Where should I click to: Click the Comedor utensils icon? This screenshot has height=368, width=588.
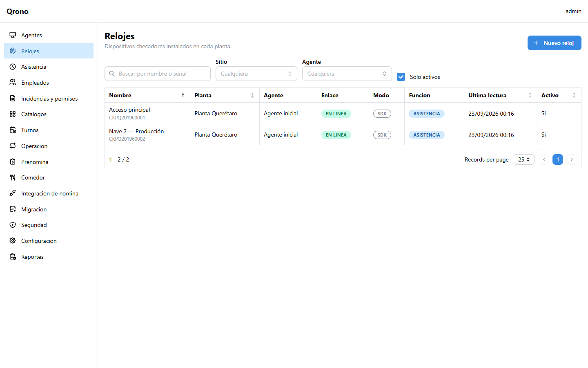(13, 177)
